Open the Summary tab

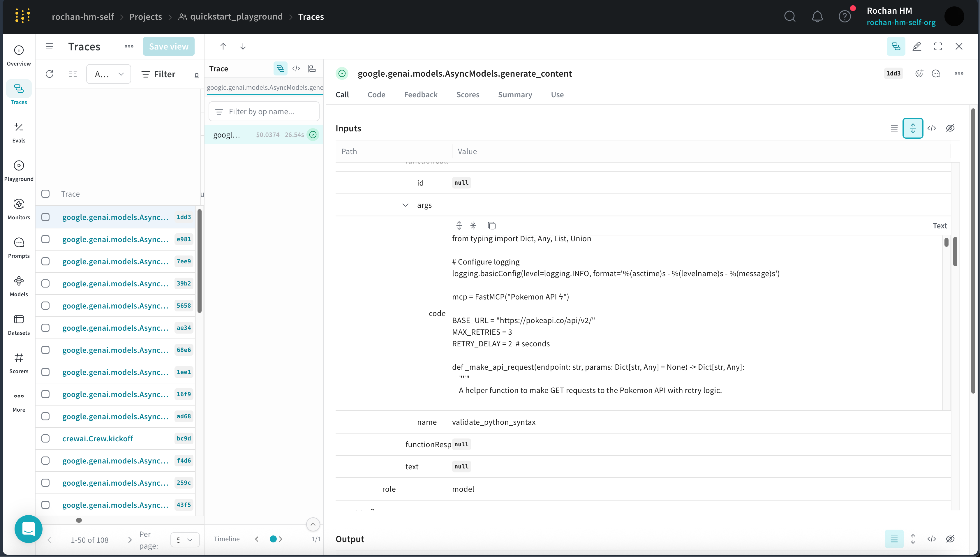[x=514, y=94]
